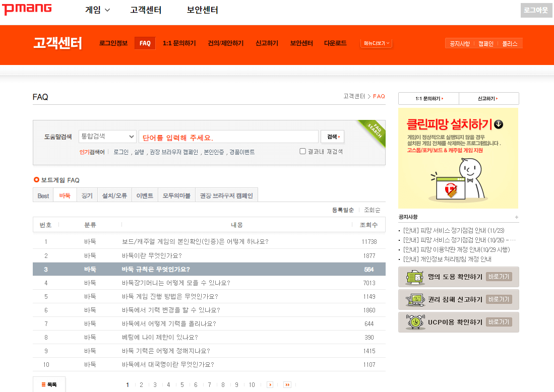Open the 통합검색 search scope dropdown
This screenshot has width=554, height=392.
[x=107, y=136]
